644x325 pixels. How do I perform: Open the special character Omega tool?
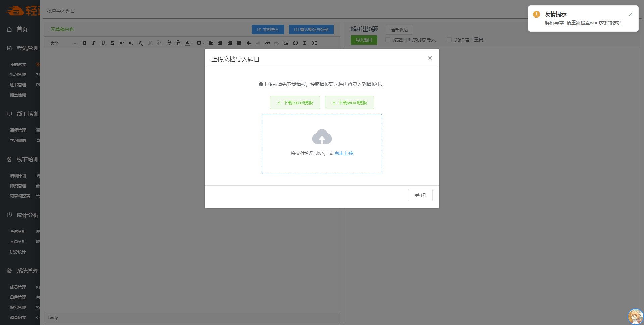(x=296, y=43)
